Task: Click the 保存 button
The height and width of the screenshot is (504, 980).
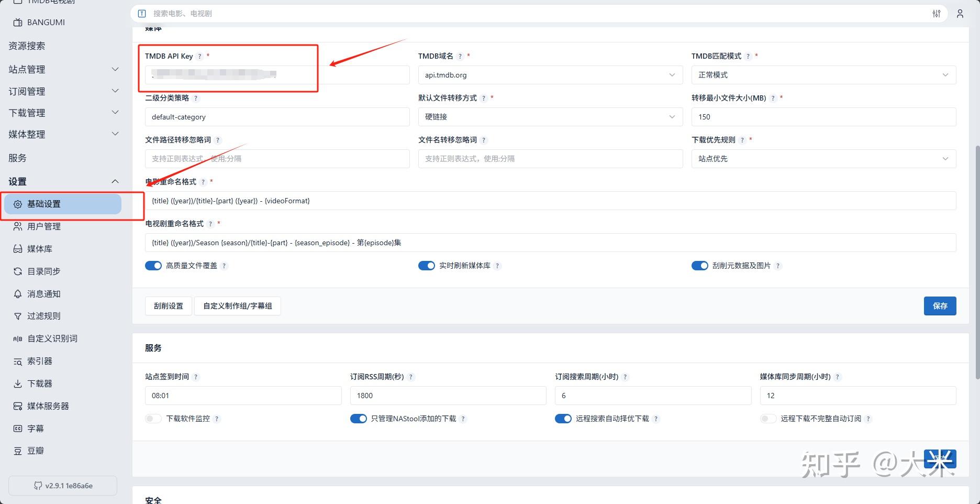Action: [940, 306]
